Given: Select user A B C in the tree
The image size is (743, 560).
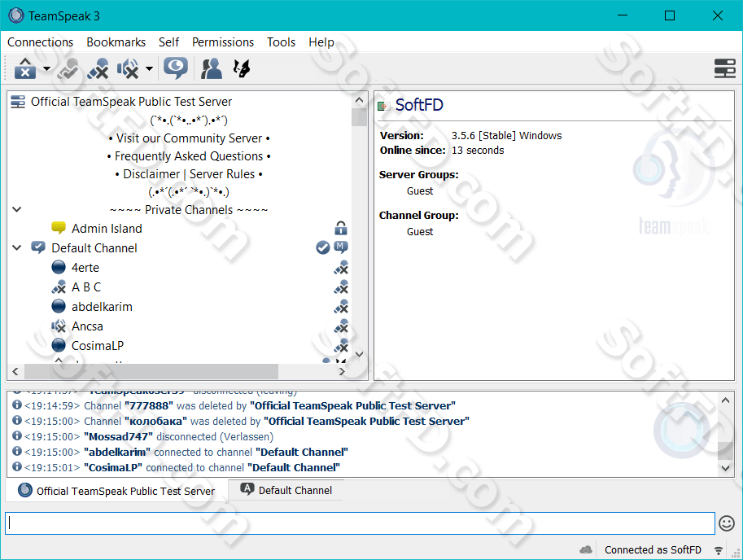Looking at the screenshot, I should click(x=86, y=287).
